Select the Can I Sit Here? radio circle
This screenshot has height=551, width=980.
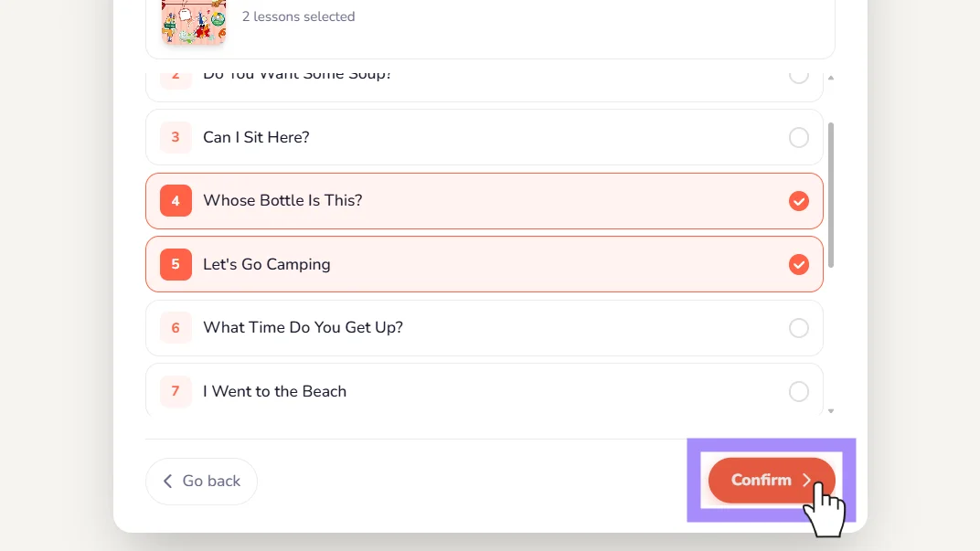point(799,137)
